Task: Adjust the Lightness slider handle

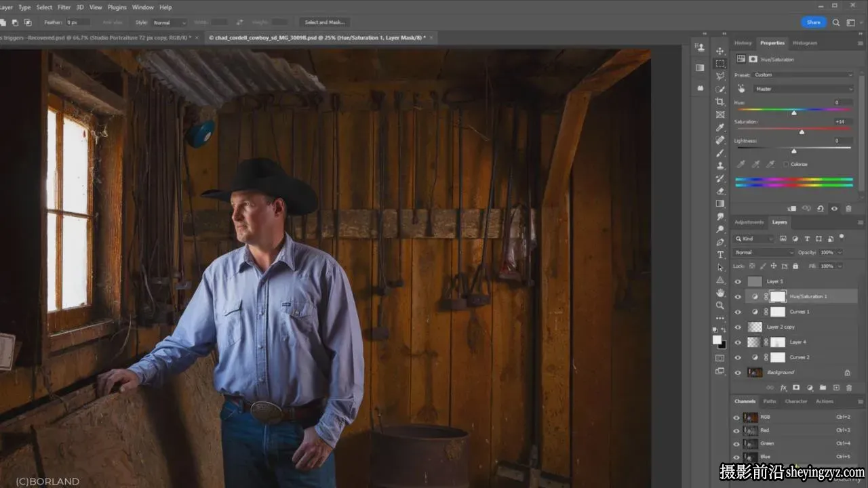Action: click(794, 150)
